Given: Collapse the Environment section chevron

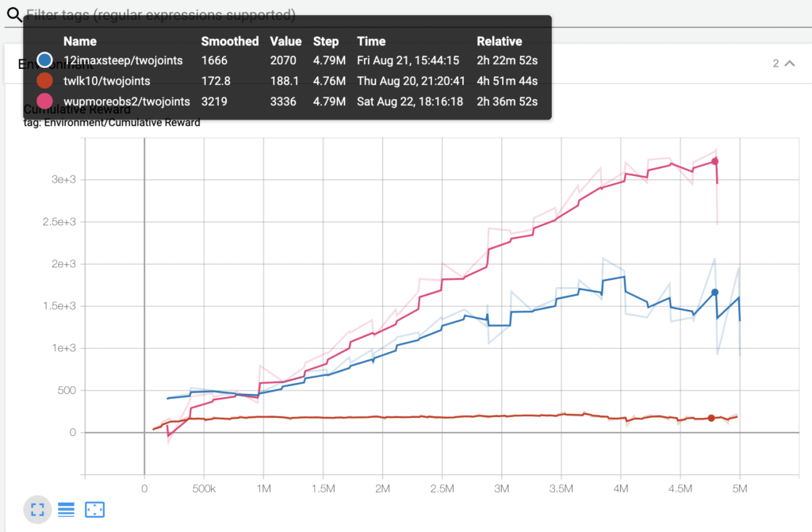Looking at the screenshot, I should point(790,63).
